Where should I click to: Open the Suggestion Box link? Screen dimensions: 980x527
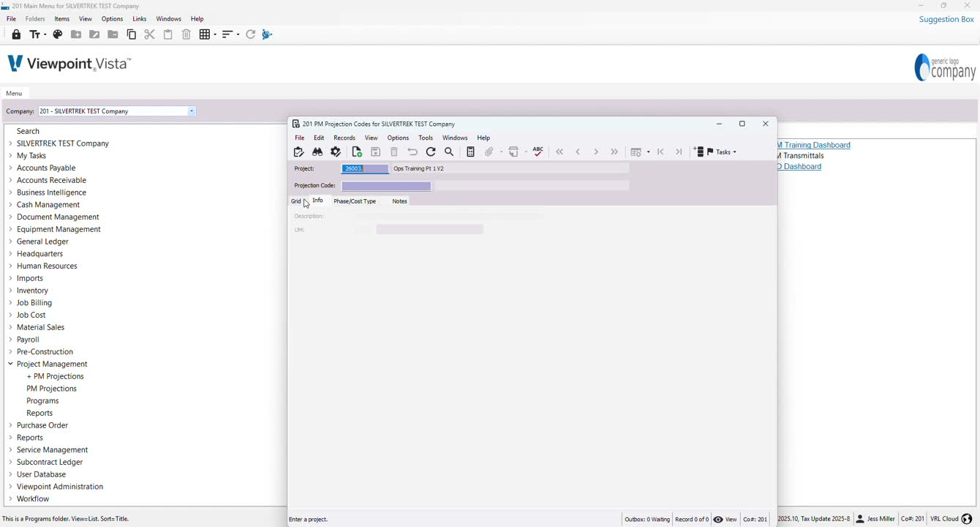946,20
